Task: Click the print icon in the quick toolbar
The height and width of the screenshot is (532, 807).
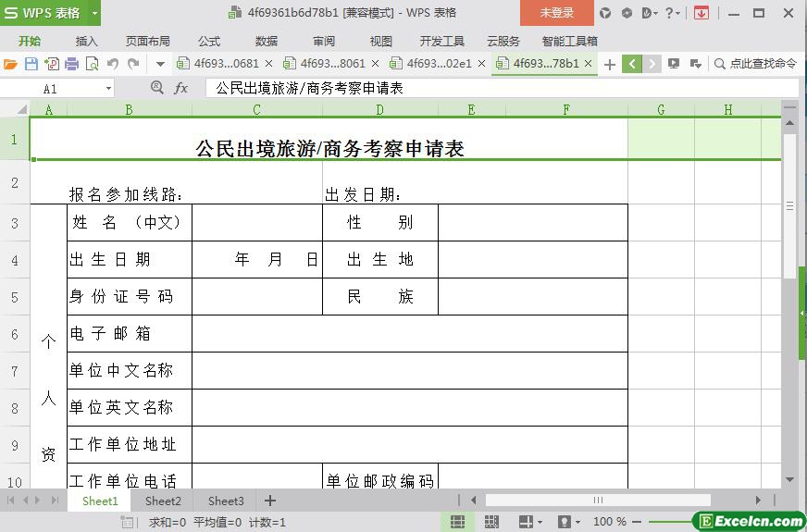Action: (71, 64)
